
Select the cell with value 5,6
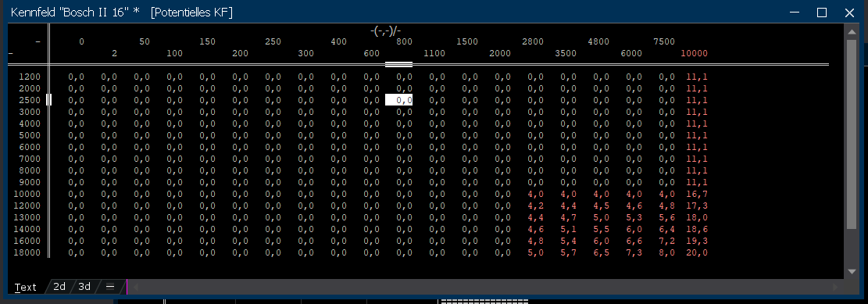667,217
